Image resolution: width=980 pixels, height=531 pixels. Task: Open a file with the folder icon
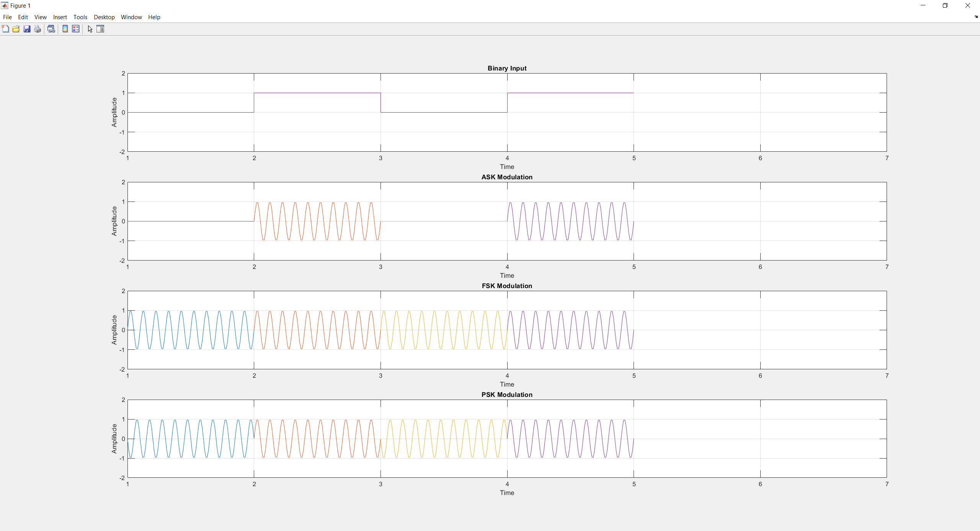[16, 29]
